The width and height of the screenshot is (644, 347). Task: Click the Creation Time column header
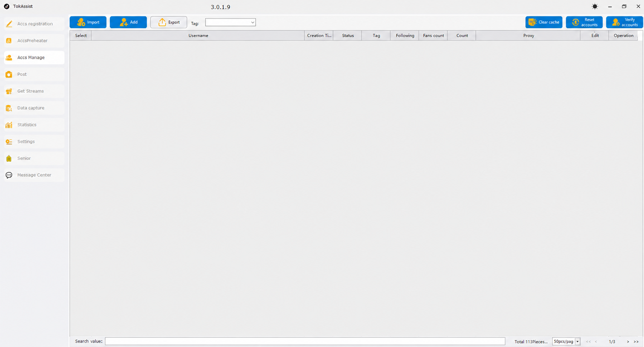click(x=319, y=35)
